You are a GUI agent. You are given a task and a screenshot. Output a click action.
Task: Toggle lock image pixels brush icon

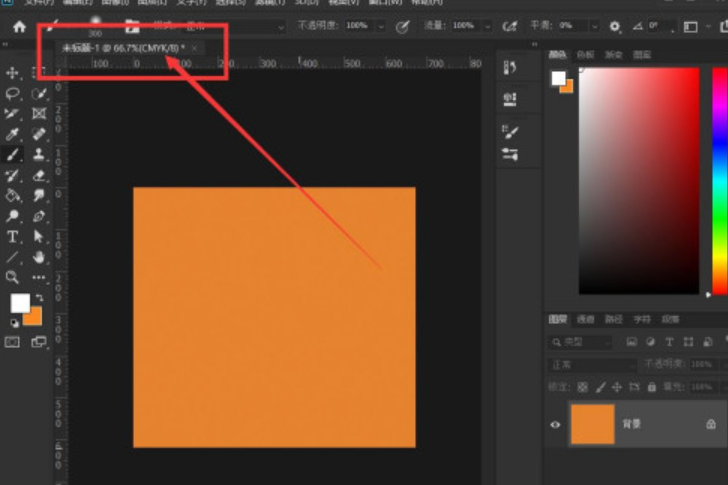pos(600,387)
